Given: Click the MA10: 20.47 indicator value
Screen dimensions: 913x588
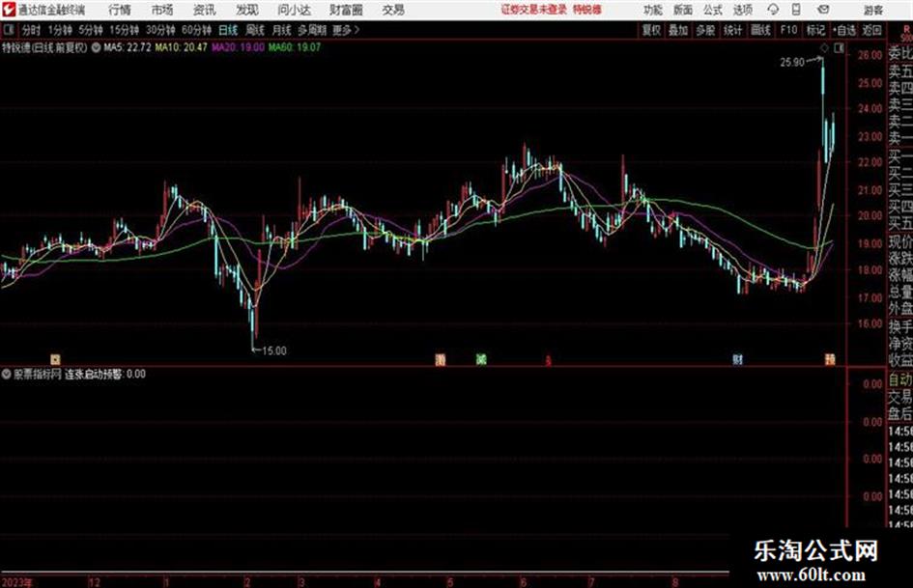Looking at the screenshot, I should tap(181, 47).
